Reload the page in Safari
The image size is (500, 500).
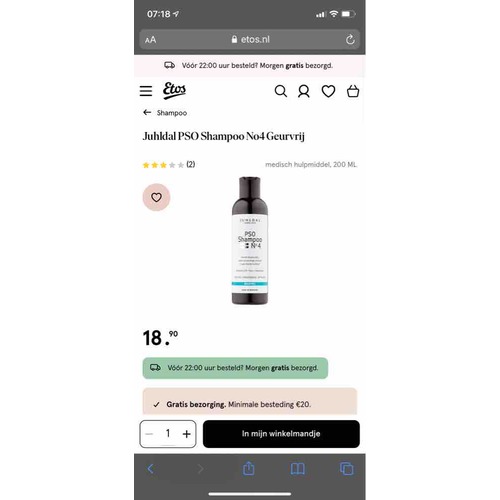[x=350, y=39]
